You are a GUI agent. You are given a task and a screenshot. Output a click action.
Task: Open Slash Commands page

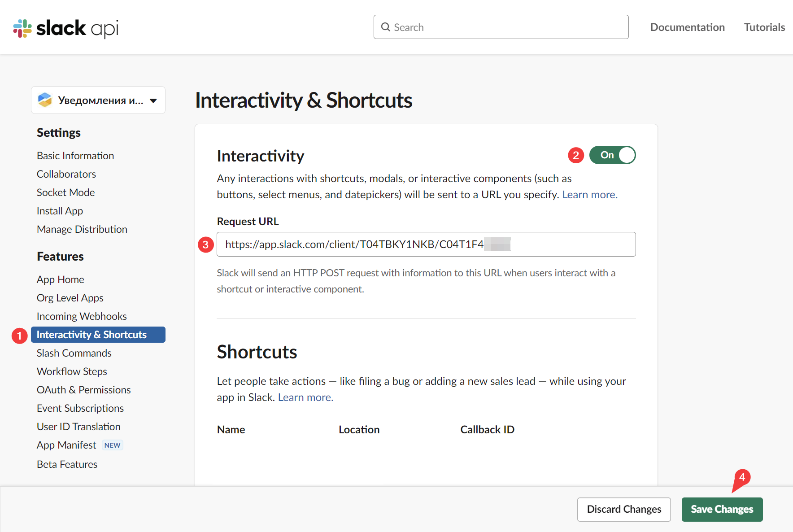point(74,353)
